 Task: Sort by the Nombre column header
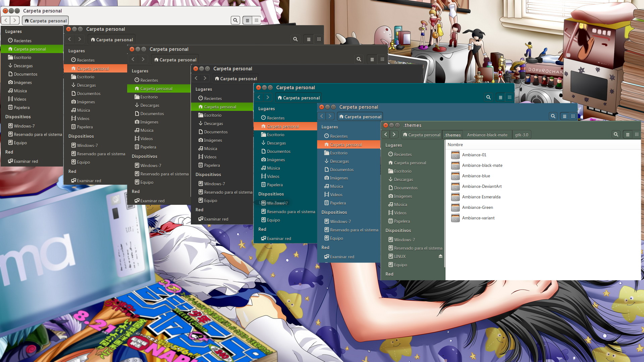pos(455,144)
